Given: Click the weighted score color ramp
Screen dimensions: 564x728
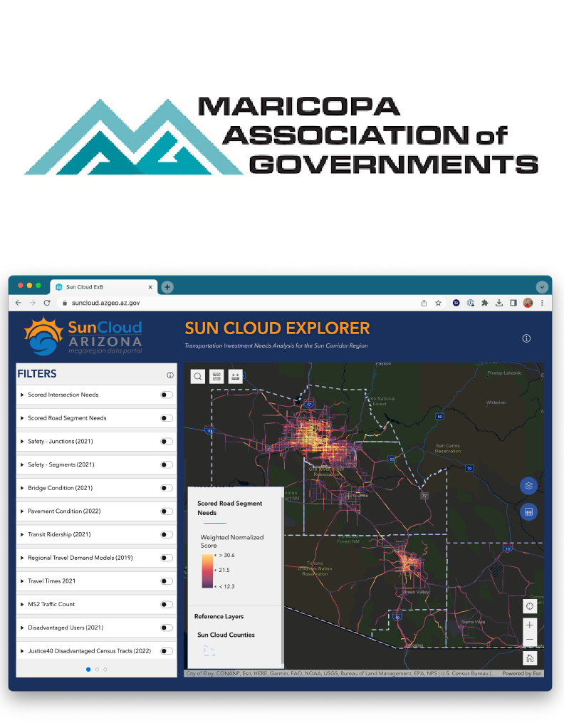Looking at the screenshot, I should coord(207,571).
